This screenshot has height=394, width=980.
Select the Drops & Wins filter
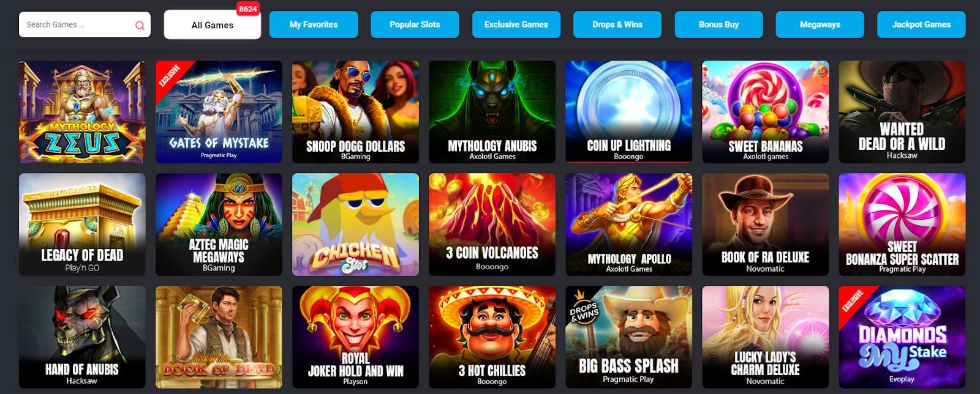617,24
